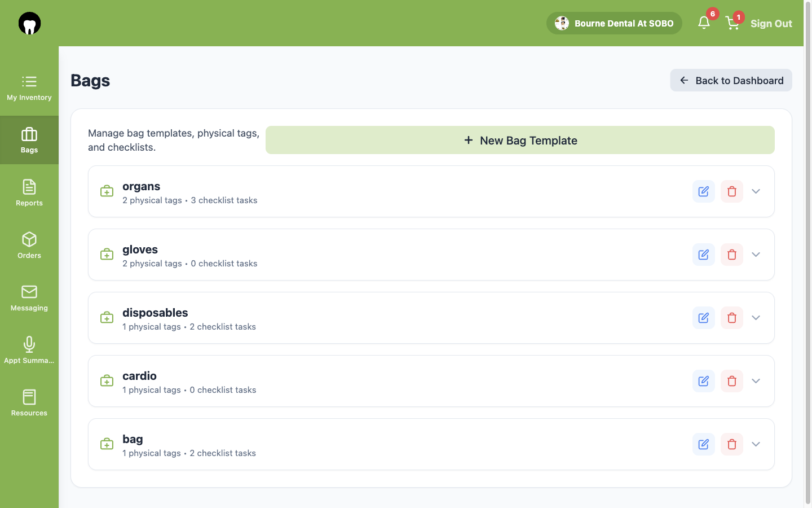Edit the gloves bag template
The image size is (812, 508).
(704, 255)
